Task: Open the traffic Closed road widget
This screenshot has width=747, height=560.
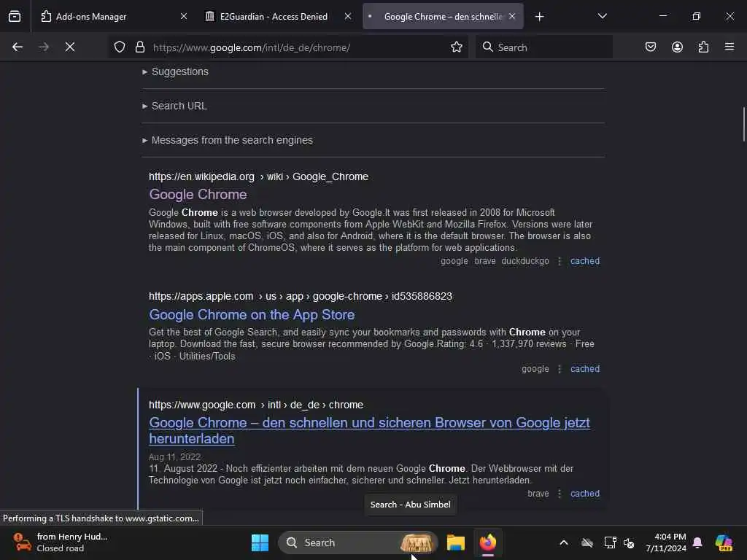Action: tap(60, 542)
